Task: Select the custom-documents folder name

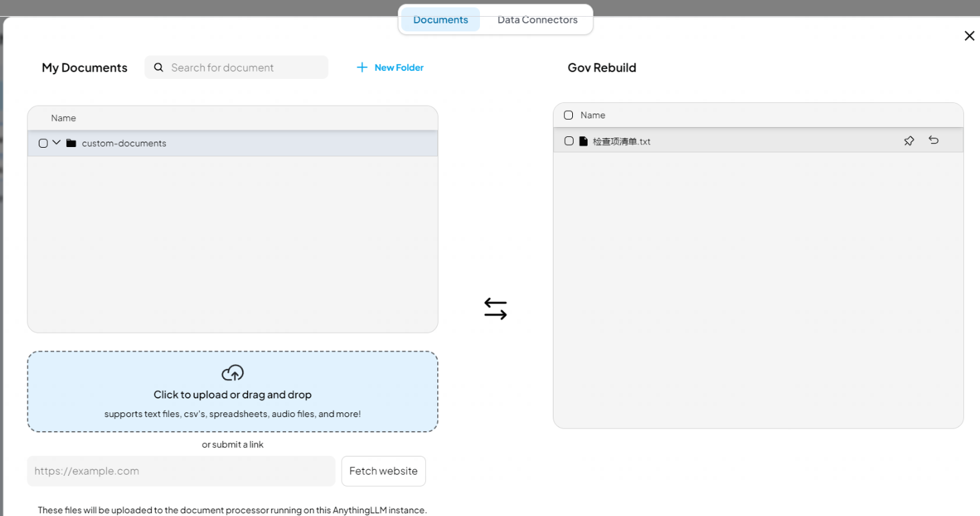Action: click(124, 143)
